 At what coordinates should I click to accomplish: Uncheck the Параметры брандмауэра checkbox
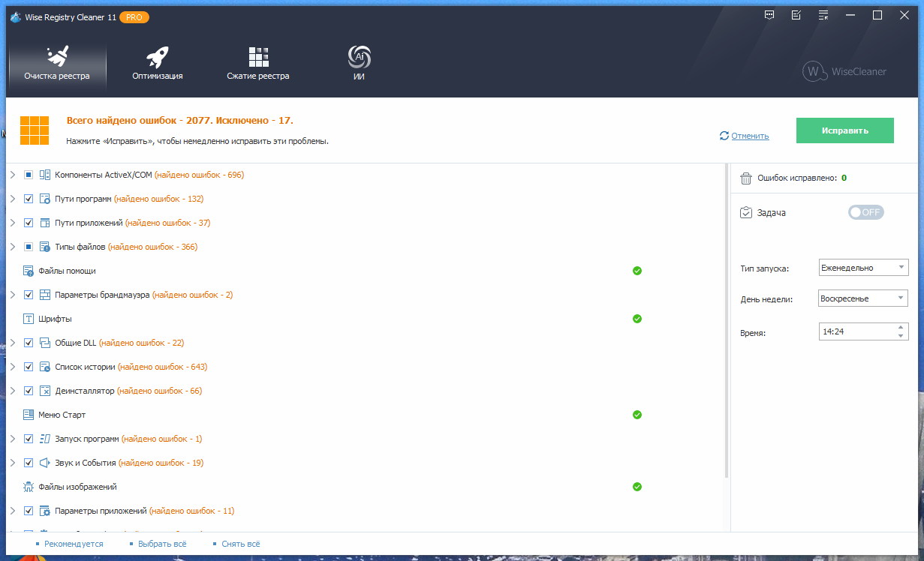point(29,295)
